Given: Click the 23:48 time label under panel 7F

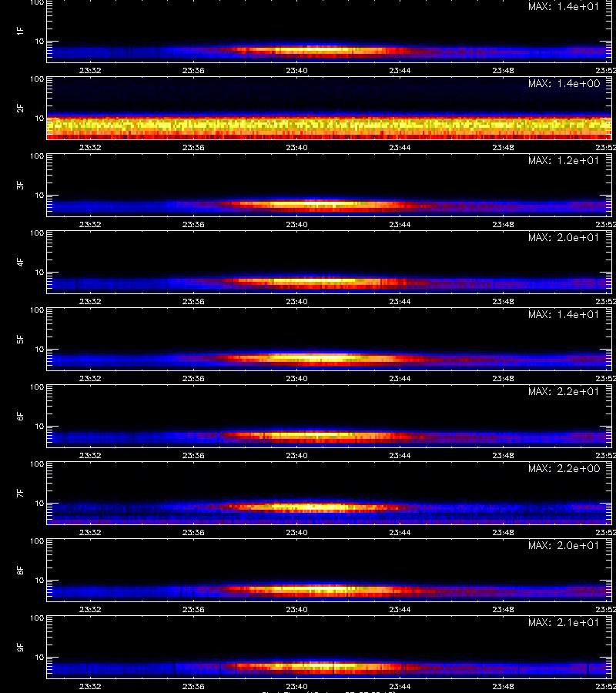Looking at the screenshot, I should 503,532.
